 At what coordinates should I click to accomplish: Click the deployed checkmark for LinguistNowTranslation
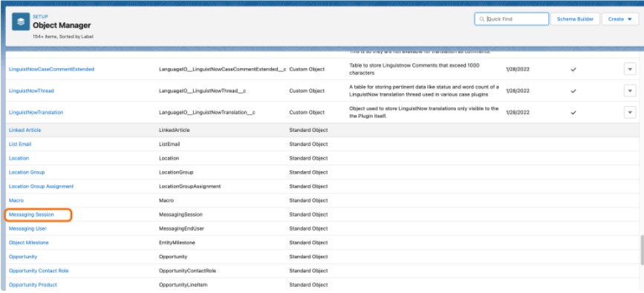(x=573, y=112)
